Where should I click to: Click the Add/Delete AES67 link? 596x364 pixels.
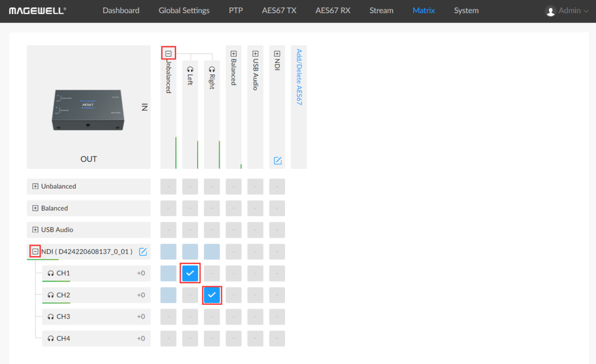[x=299, y=77]
